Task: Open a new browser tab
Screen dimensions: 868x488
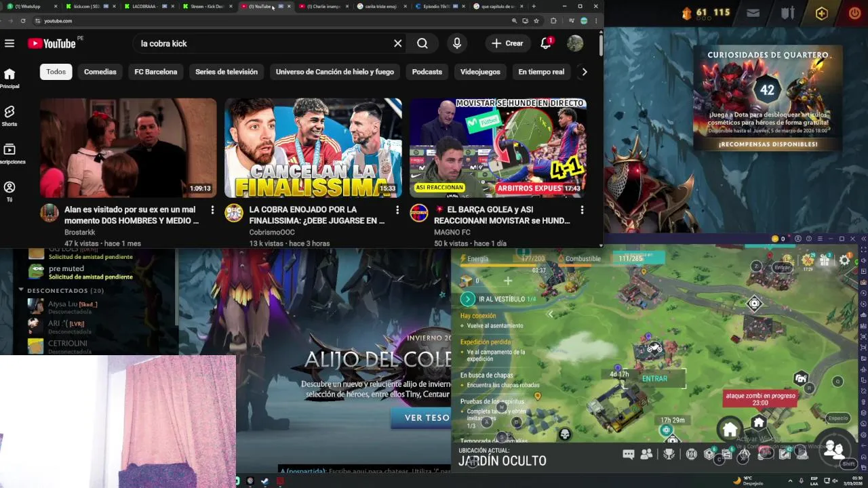Action: [534, 6]
